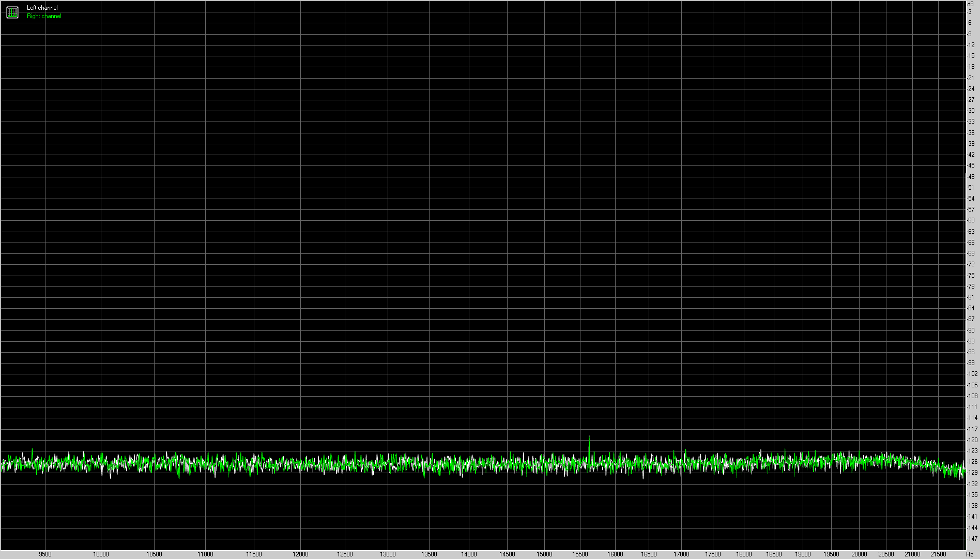Click the 12500 frequency axis label
This screenshot has height=559, width=980.
pos(345,554)
